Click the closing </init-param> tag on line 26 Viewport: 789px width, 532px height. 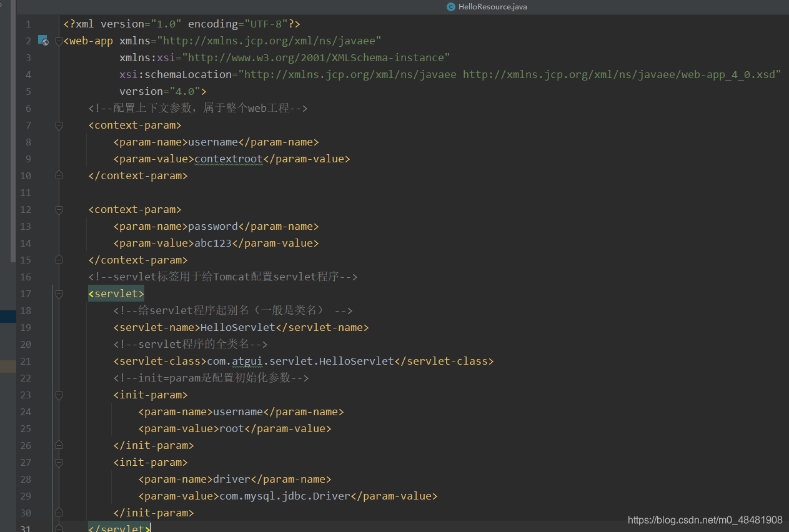(154, 445)
